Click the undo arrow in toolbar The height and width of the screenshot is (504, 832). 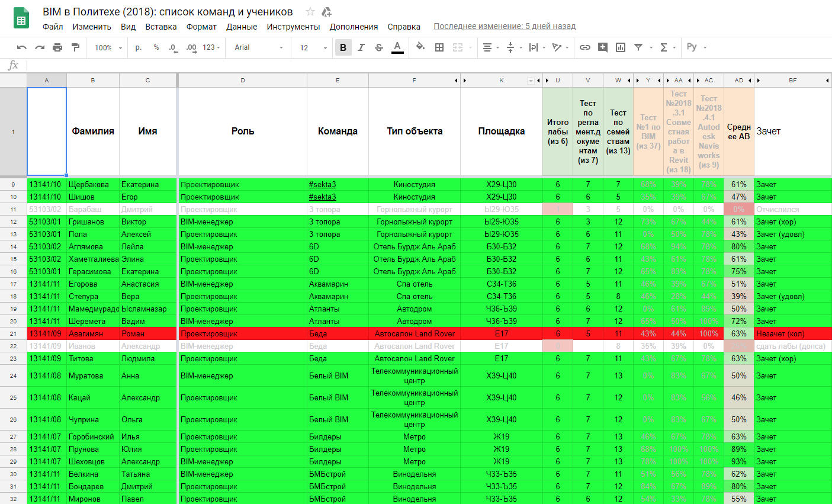pos(22,47)
